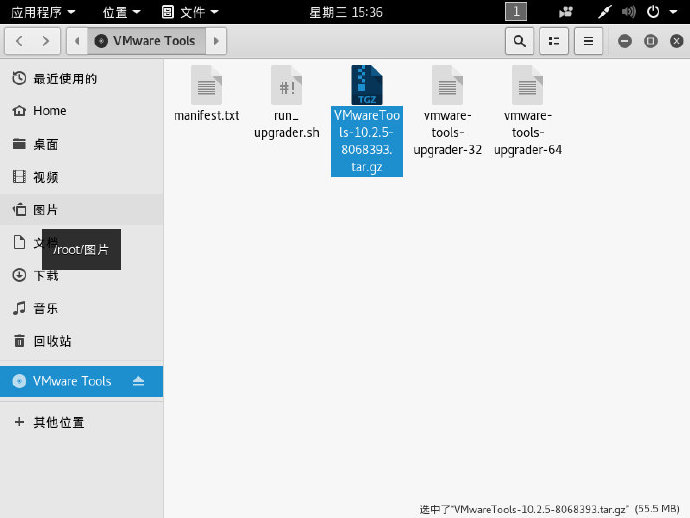The width and height of the screenshot is (690, 518).
Task: Open 音乐 folder in sidebar
Action: (x=81, y=309)
